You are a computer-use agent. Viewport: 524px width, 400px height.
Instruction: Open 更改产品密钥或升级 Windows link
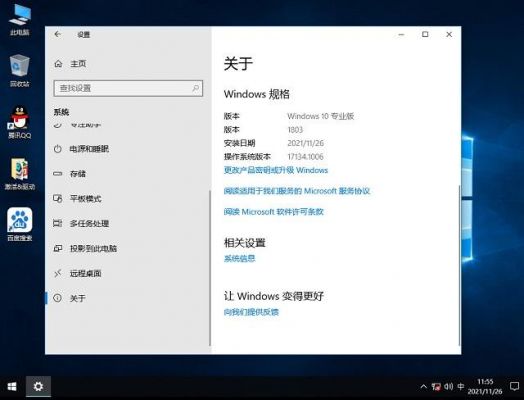click(276, 170)
